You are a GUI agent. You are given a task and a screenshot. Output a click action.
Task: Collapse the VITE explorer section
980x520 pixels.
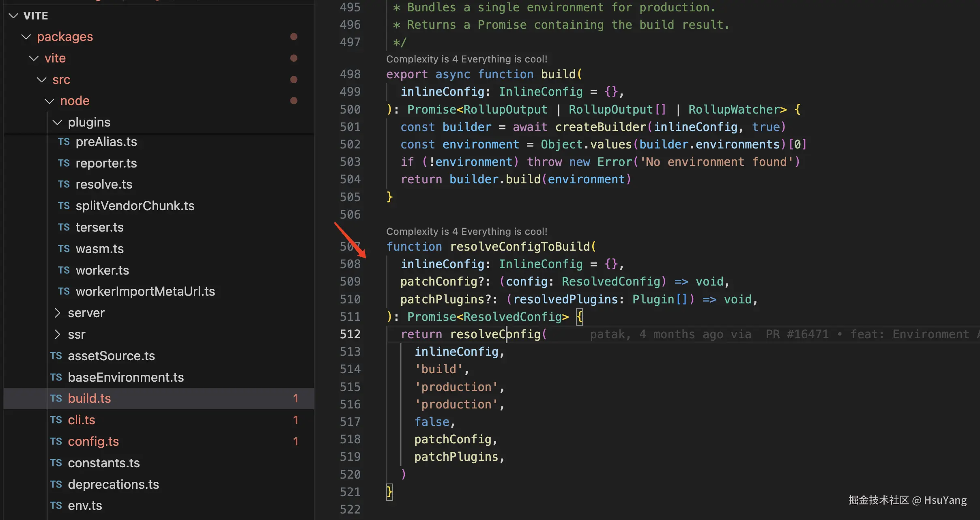pyautogui.click(x=13, y=16)
